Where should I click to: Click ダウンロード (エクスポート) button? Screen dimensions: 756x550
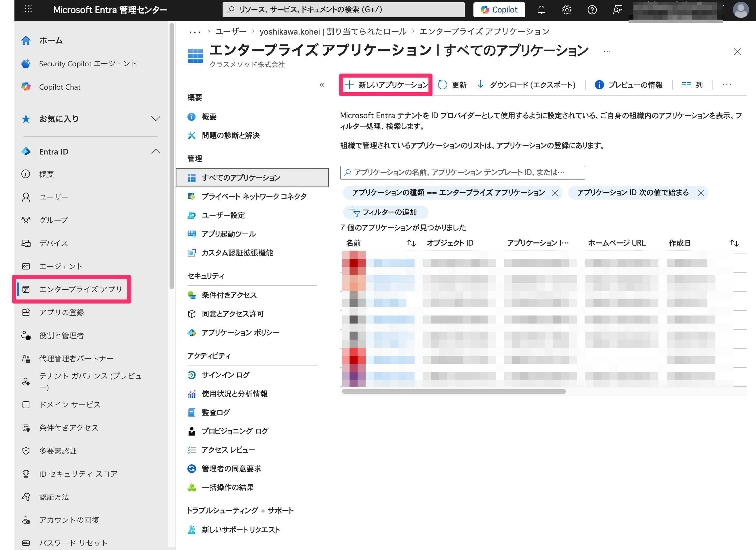tap(526, 85)
